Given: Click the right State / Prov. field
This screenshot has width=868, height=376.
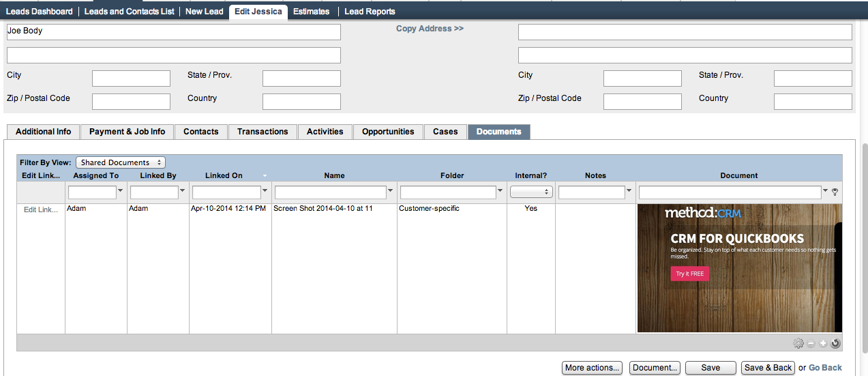Looking at the screenshot, I should tap(813, 78).
